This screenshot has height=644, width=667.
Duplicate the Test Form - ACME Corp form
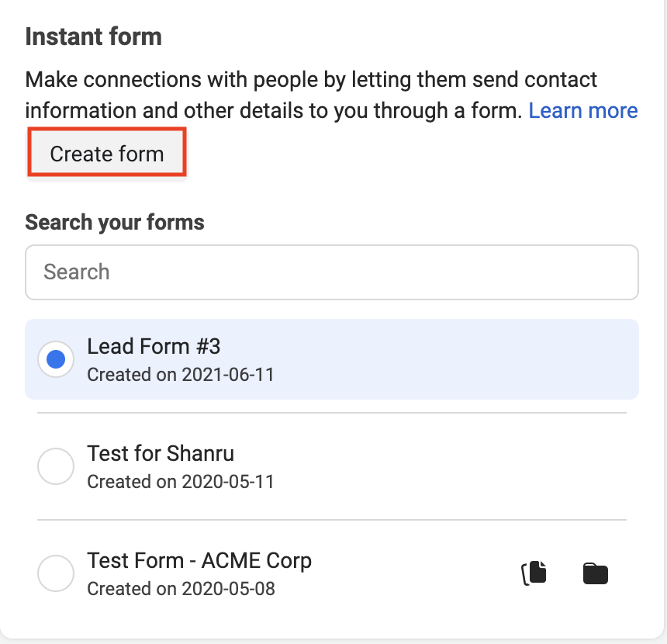coord(534,573)
